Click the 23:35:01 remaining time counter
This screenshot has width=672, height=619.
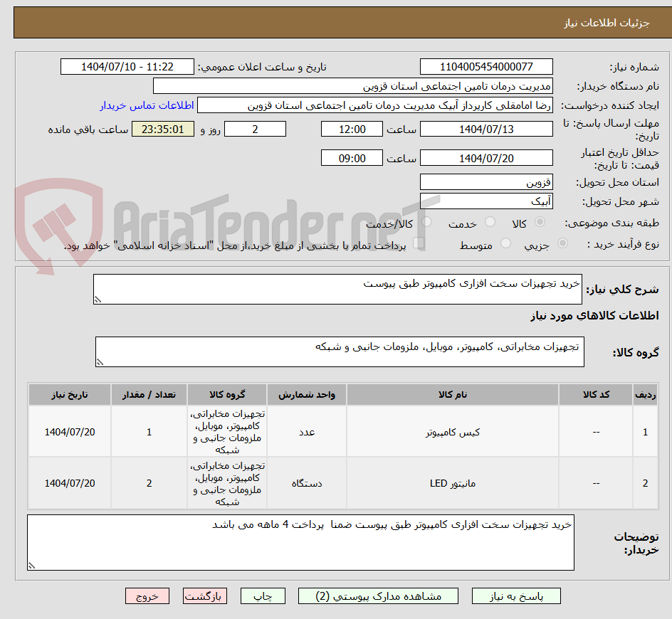point(162,129)
